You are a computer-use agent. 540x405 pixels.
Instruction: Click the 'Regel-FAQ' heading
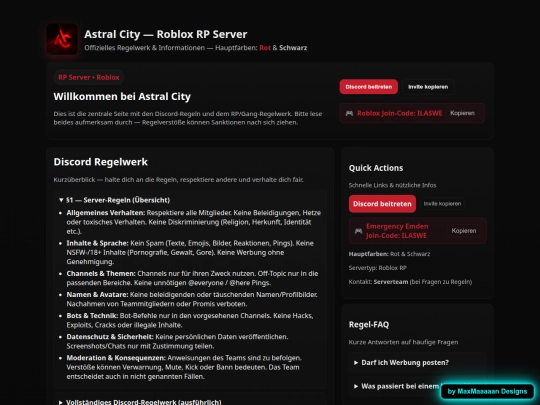(369, 324)
